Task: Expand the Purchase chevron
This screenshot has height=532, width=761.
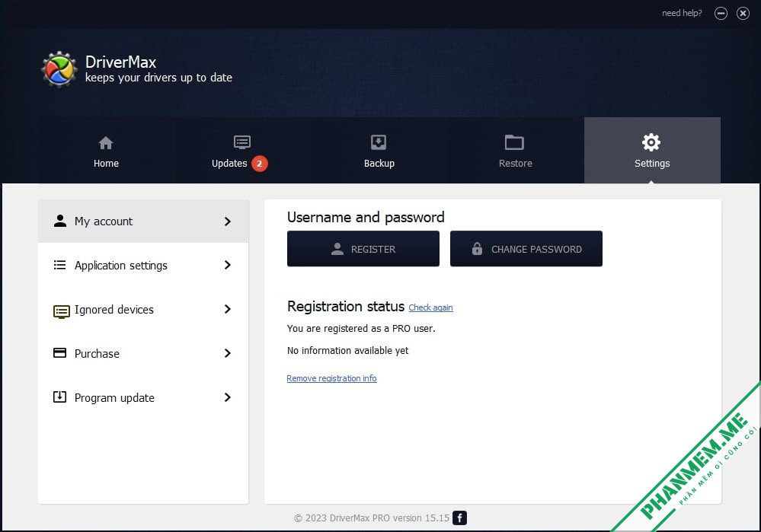Action: (228, 353)
